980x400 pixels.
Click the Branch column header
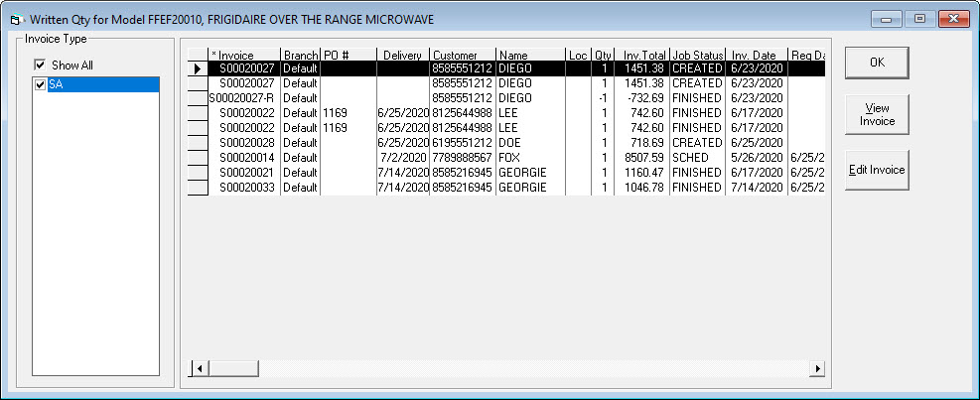click(x=300, y=55)
